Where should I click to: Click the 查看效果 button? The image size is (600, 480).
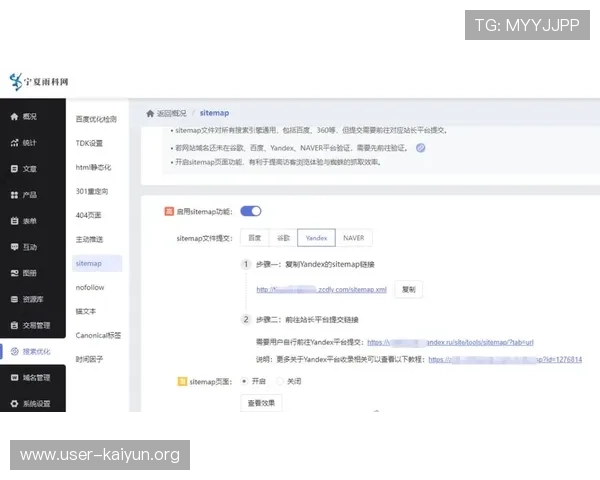(x=261, y=403)
